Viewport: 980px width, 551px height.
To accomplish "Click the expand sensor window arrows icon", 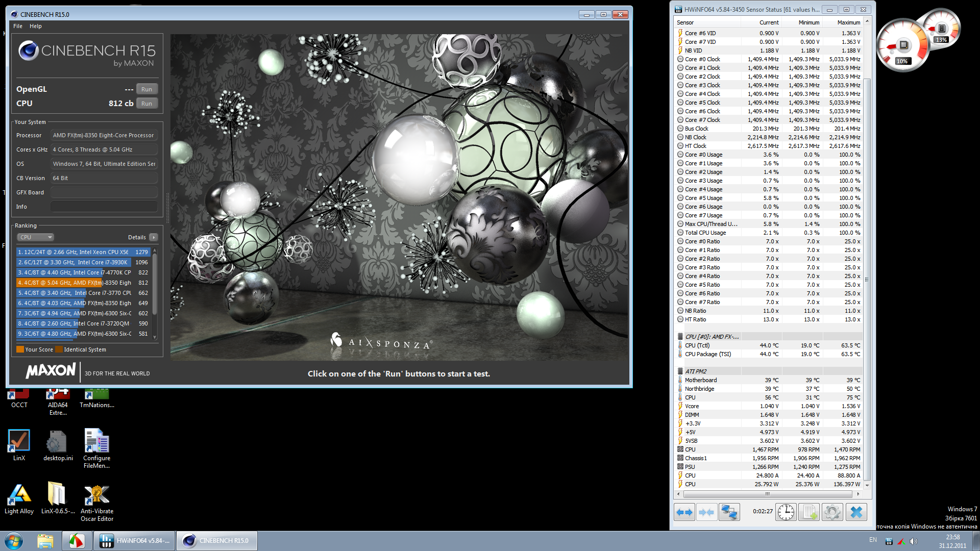I will click(x=684, y=512).
